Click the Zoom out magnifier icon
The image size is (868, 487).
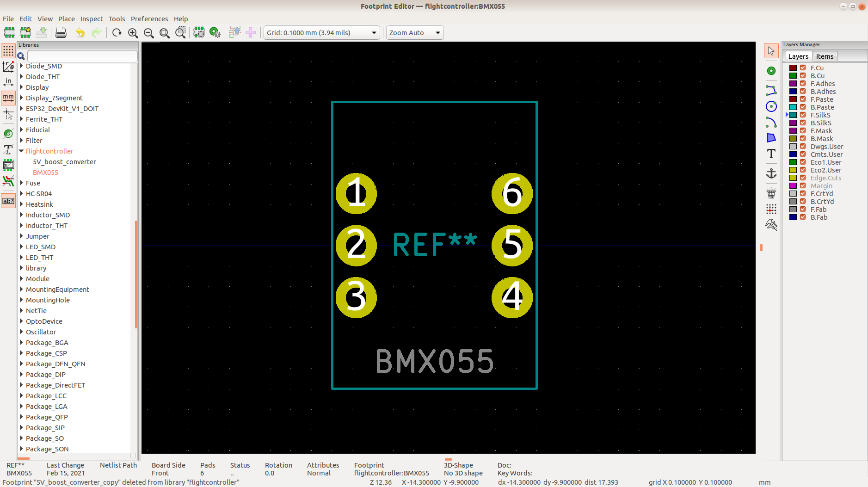tap(149, 32)
